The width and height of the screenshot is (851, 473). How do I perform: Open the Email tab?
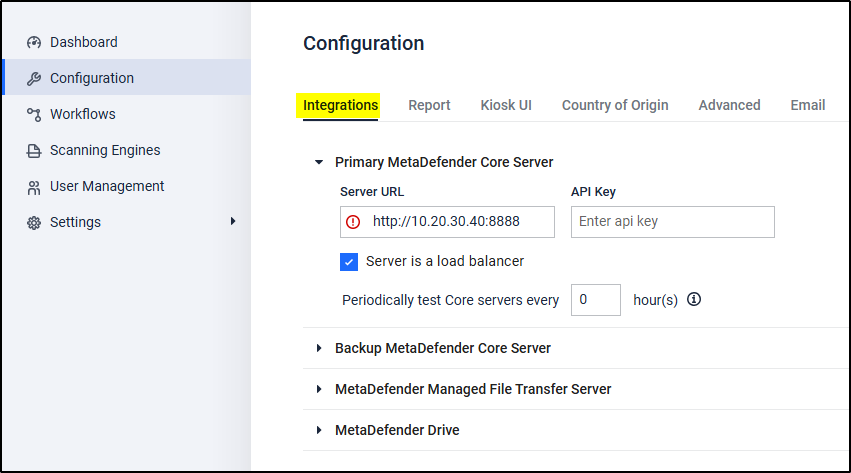pos(808,105)
